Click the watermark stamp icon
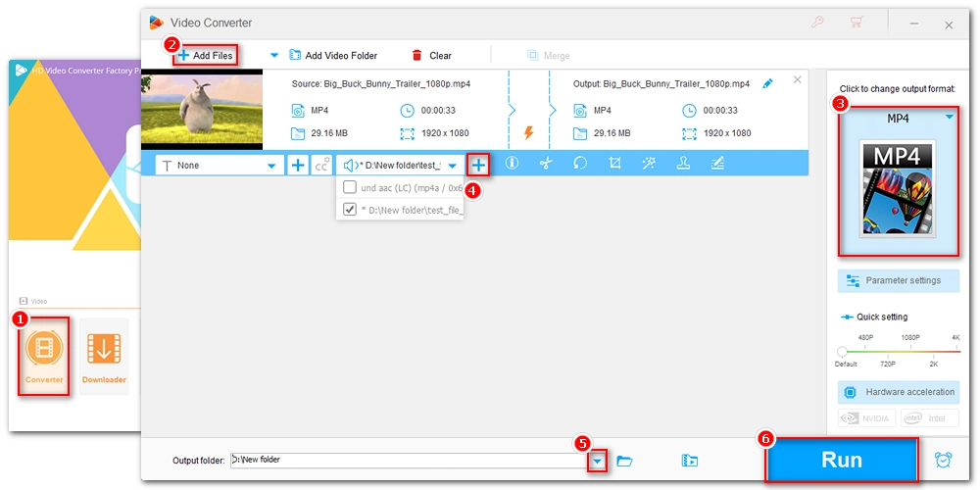980x490 pixels. (683, 165)
